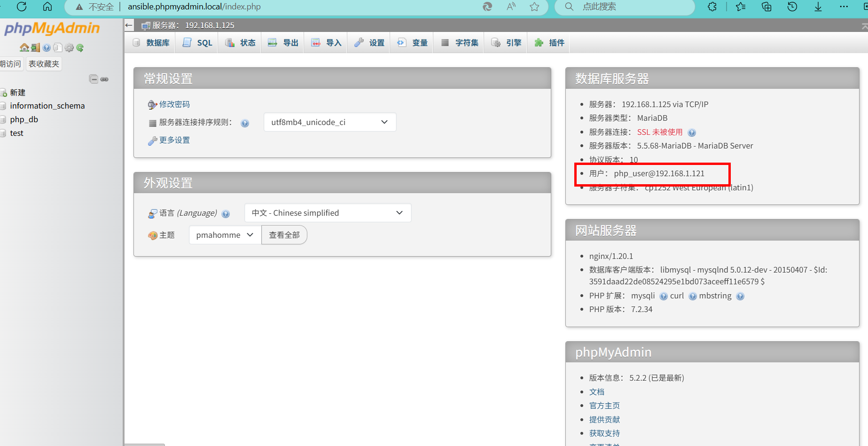Click the phpMyAdmin home icon

(x=24, y=47)
